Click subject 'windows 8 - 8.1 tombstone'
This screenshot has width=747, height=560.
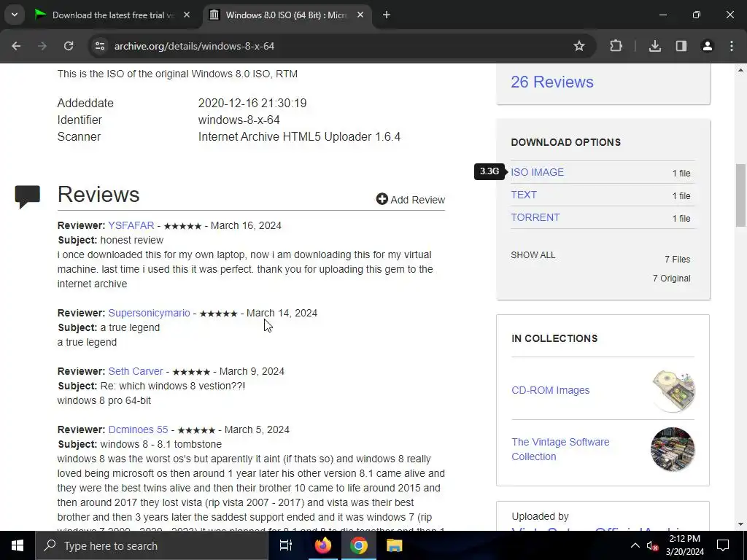coord(161,444)
